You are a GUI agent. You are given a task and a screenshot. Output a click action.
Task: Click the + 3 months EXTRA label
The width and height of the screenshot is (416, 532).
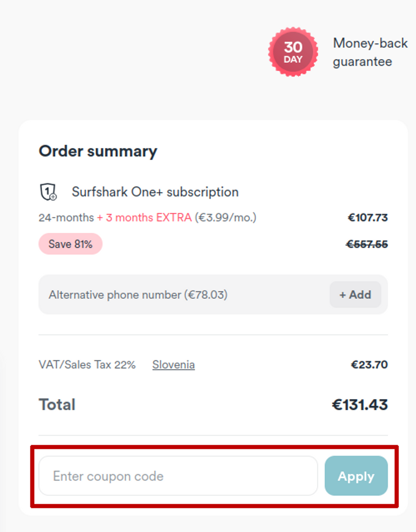coord(144,218)
